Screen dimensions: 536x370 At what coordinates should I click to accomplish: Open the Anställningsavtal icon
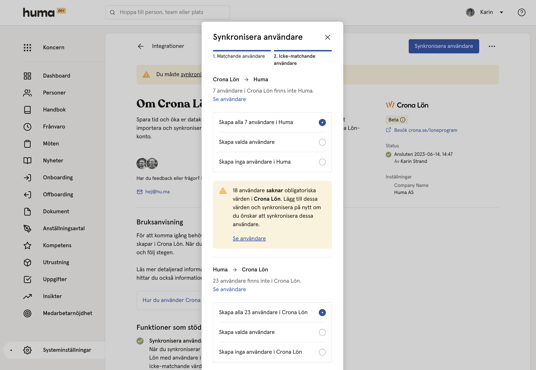tap(27, 228)
